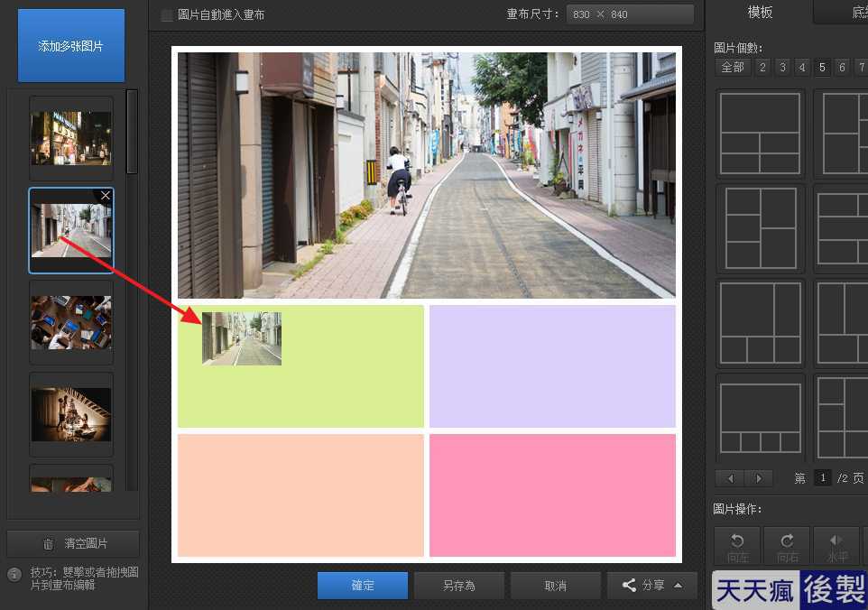Viewport: 868px width, 610px height.
Task: Click the 清空圖片 clear images button
Action: 73,543
